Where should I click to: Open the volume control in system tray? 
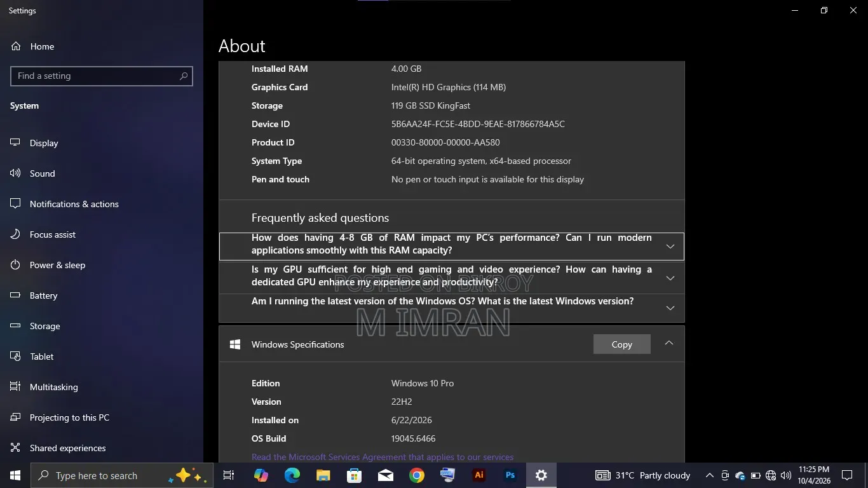coord(786,475)
